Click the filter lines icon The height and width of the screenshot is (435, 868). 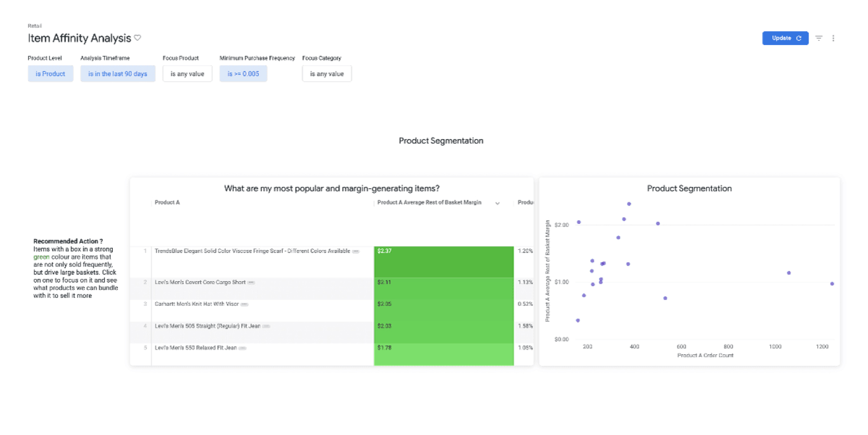pyautogui.click(x=818, y=38)
